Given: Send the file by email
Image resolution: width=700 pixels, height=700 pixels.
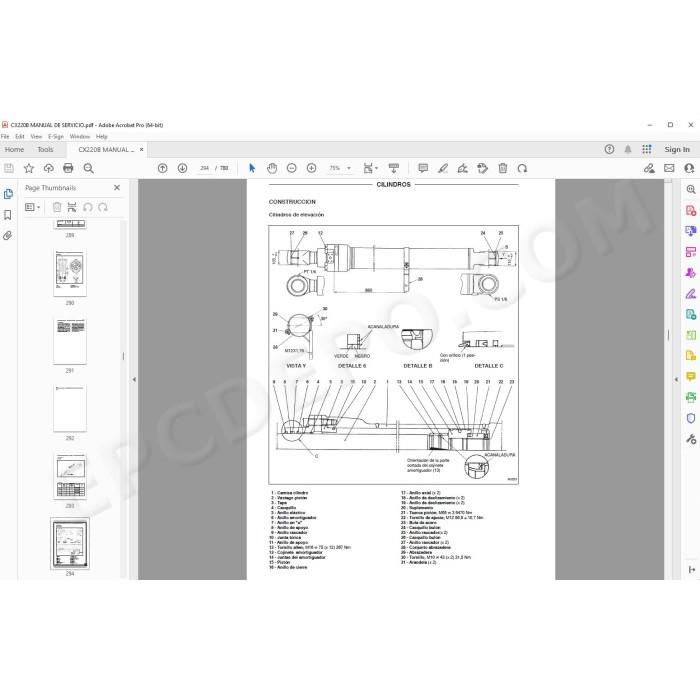Looking at the screenshot, I should pyautogui.click(x=669, y=168).
